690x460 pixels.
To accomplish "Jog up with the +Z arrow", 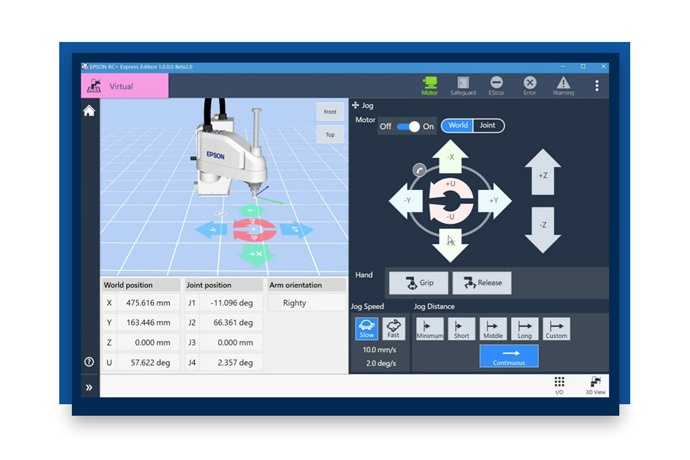I will [x=543, y=174].
